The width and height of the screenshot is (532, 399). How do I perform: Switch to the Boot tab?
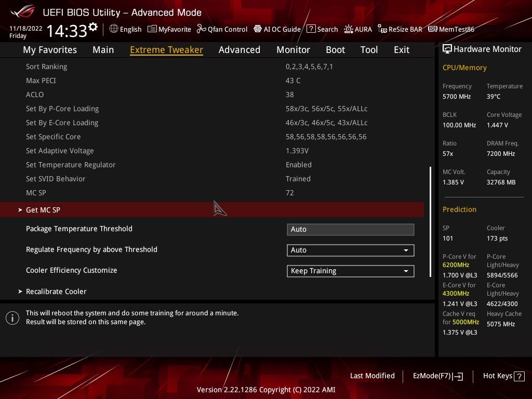335,50
